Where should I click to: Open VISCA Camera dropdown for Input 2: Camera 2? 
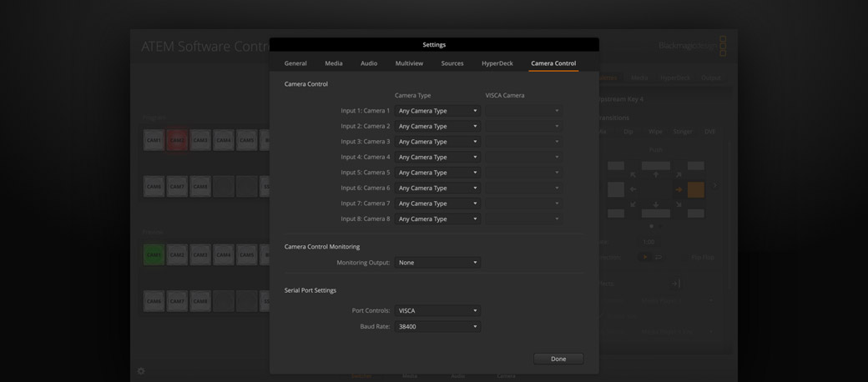(523, 126)
